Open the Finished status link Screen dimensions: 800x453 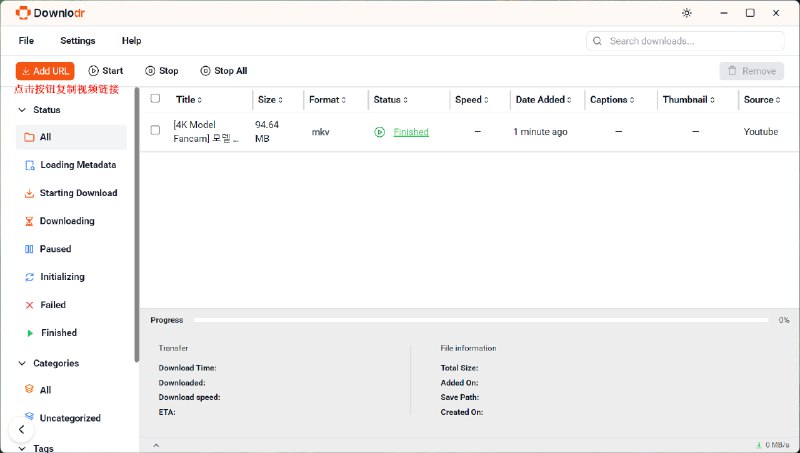pyautogui.click(x=411, y=132)
